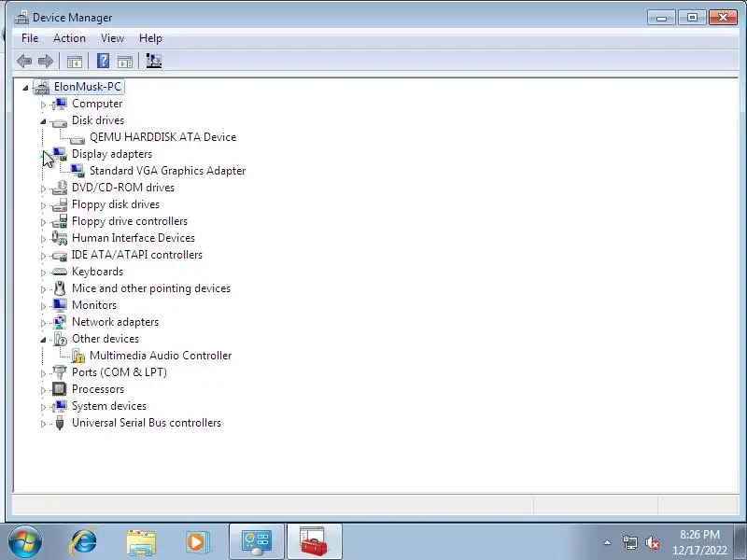
Task: Expand the Human Interface Devices arrow
Action: tap(43, 239)
